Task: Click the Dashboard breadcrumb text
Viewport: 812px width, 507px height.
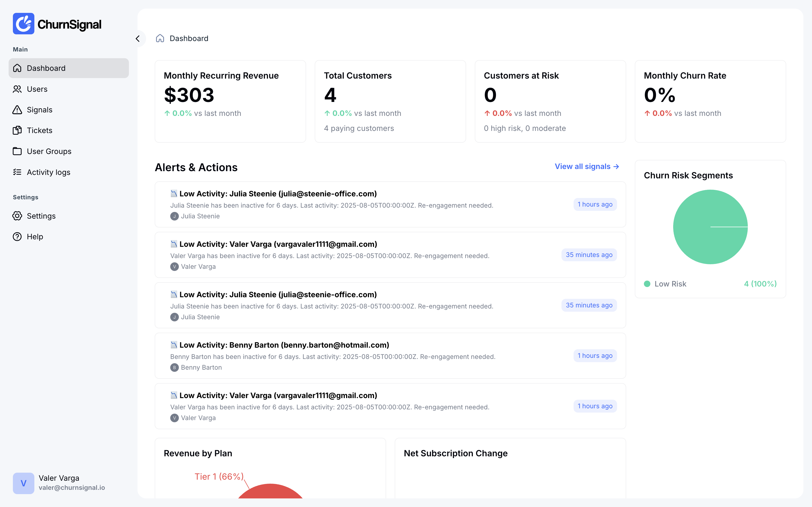Action: click(x=189, y=38)
